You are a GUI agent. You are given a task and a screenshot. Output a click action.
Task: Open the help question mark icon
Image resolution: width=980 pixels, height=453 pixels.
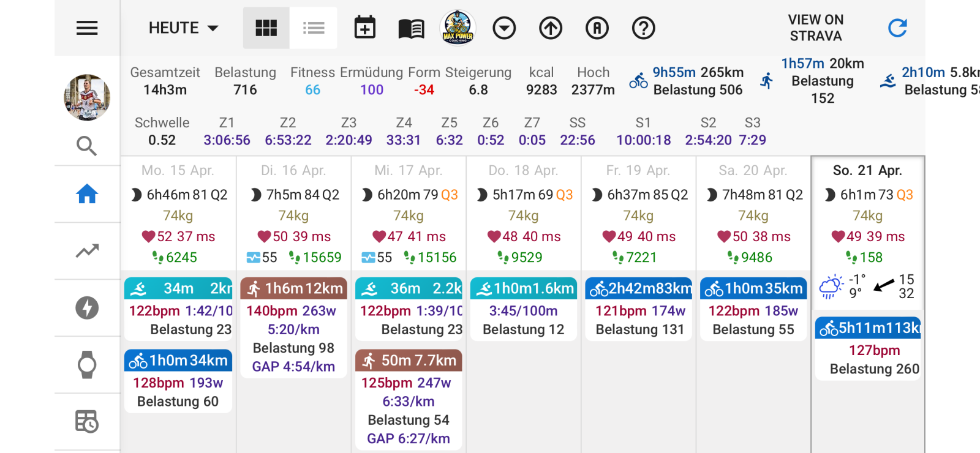(644, 28)
